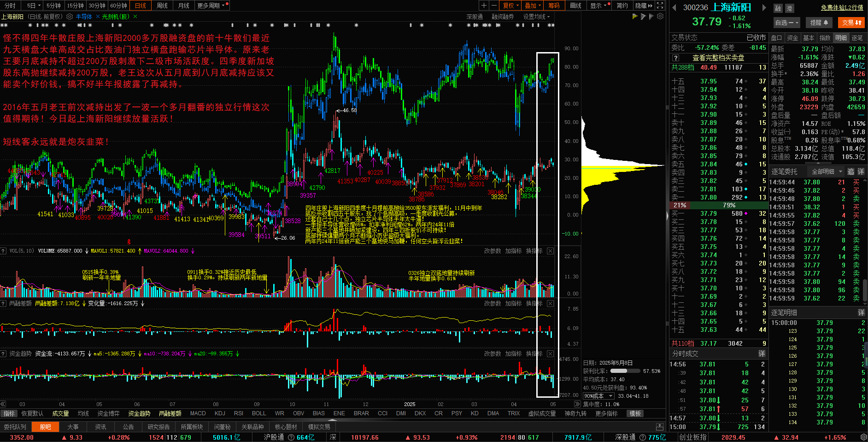
Task: Open 设置均线 dropdown
Action: (x=536, y=17)
